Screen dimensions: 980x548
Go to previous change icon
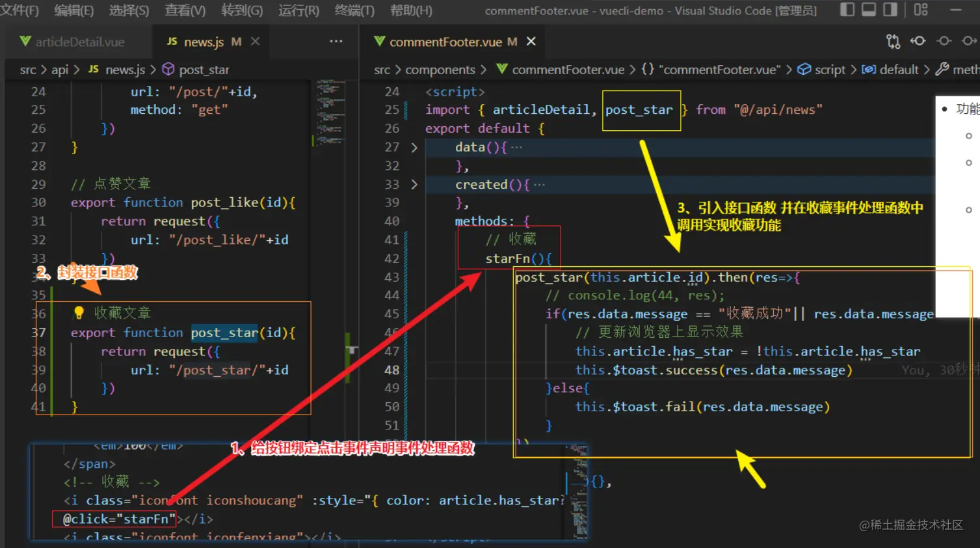pyautogui.click(x=918, y=41)
